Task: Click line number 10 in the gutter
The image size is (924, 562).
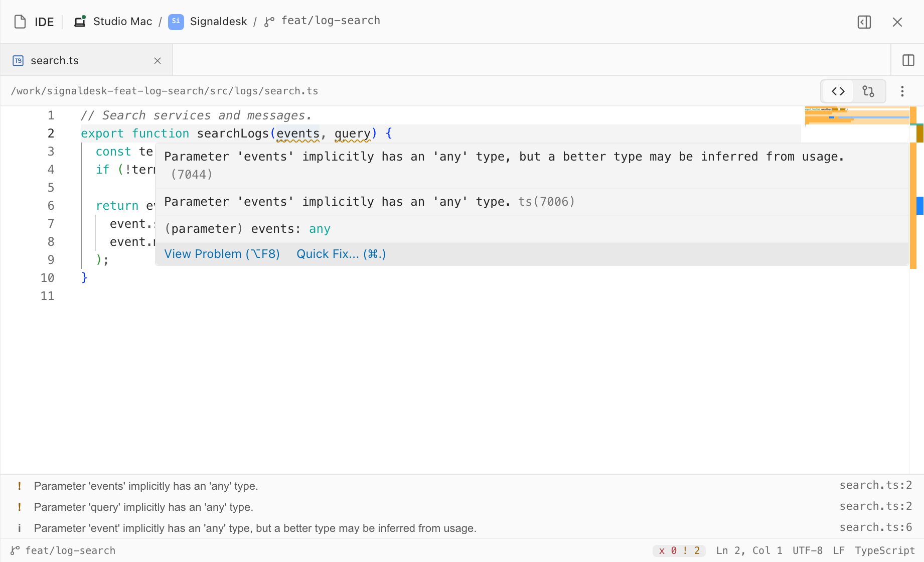Action: point(47,278)
